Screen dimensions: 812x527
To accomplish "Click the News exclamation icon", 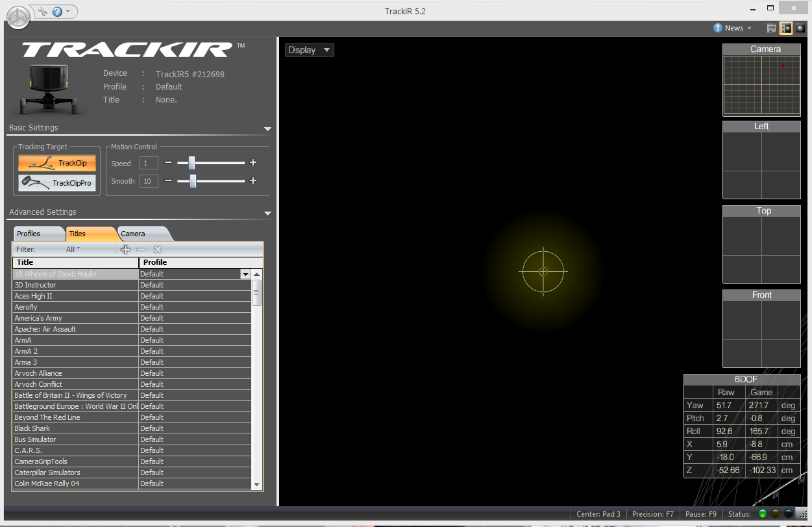I will 717,28.
